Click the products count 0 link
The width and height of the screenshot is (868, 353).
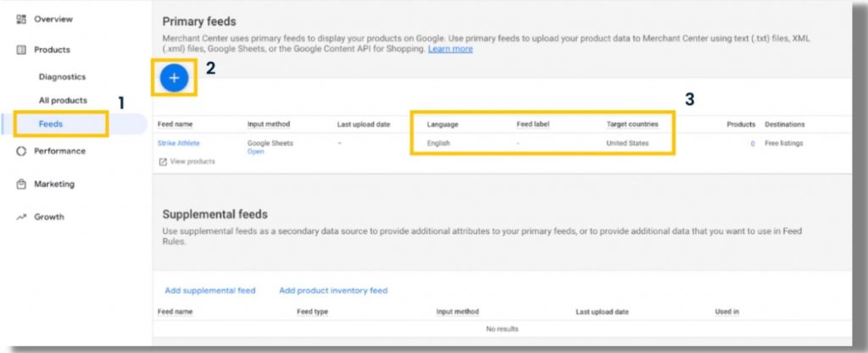[753, 144]
